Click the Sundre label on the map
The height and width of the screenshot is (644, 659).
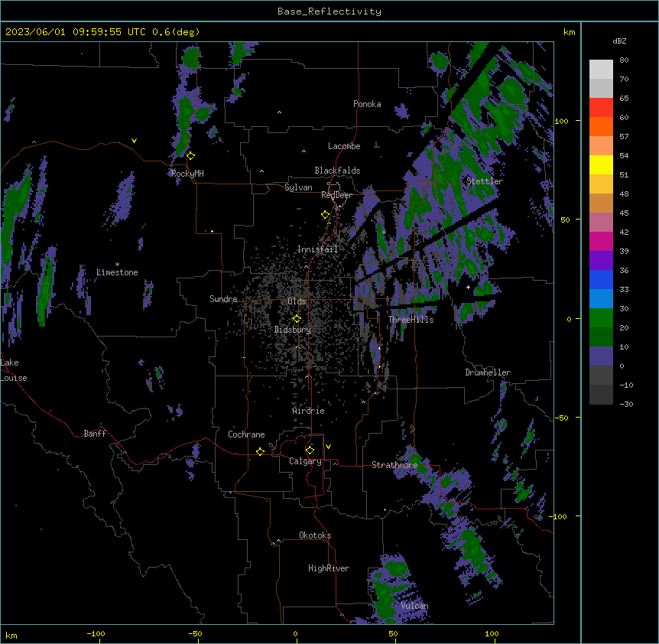(x=223, y=299)
